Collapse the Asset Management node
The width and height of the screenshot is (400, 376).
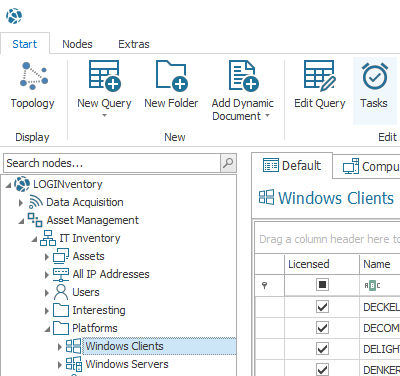[21, 221]
